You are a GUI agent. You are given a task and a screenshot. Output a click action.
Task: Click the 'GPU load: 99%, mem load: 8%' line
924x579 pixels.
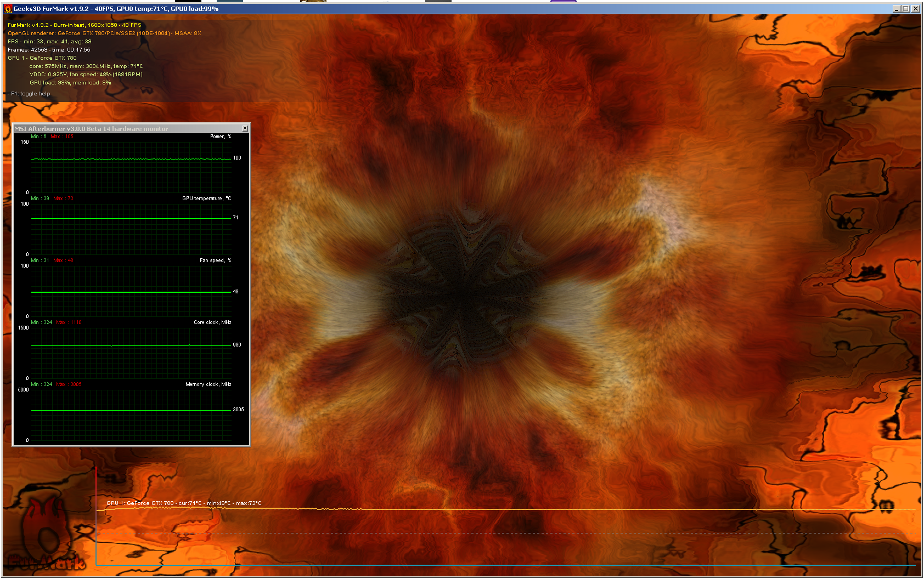[70, 83]
